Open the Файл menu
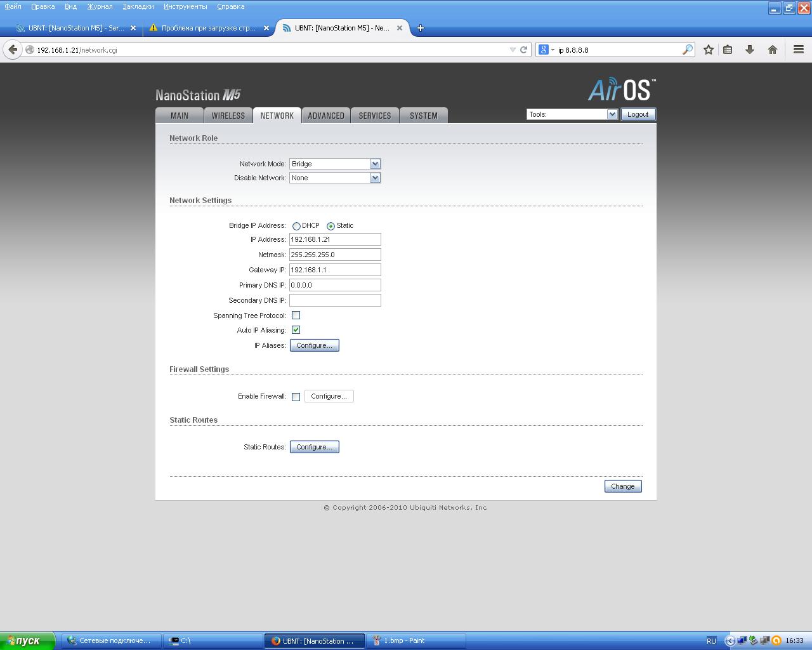 click(x=13, y=6)
